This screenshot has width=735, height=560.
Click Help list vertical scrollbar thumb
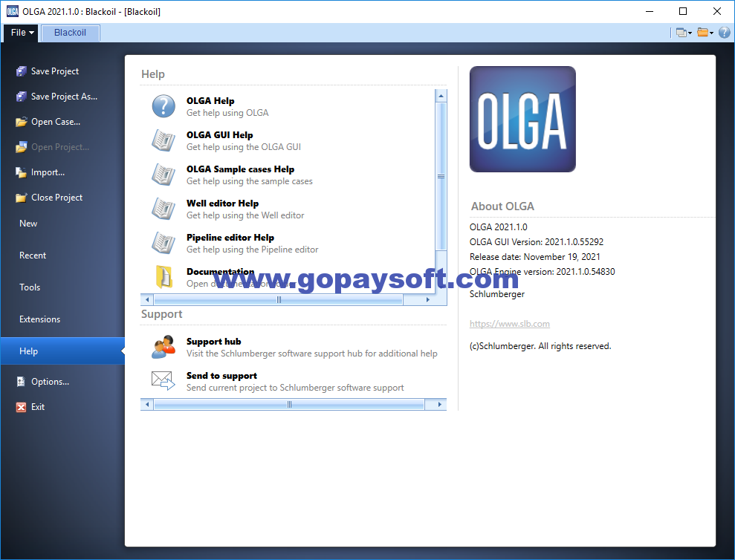(441, 176)
